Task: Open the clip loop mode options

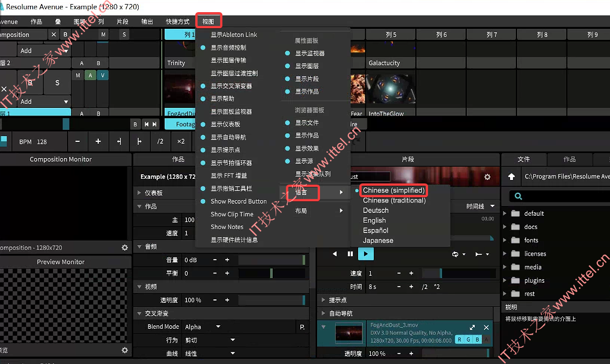Action: (x=459, y=254)
